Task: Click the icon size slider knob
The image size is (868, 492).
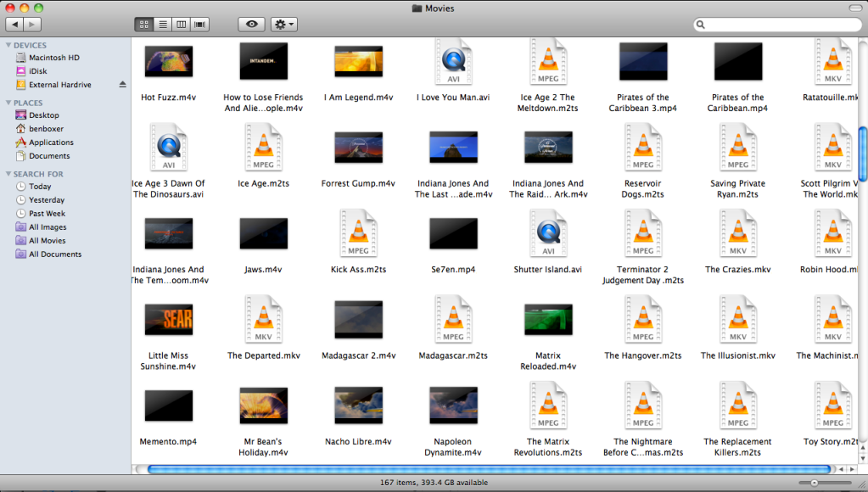Action: pyautogui.click(x=815, y=484)
